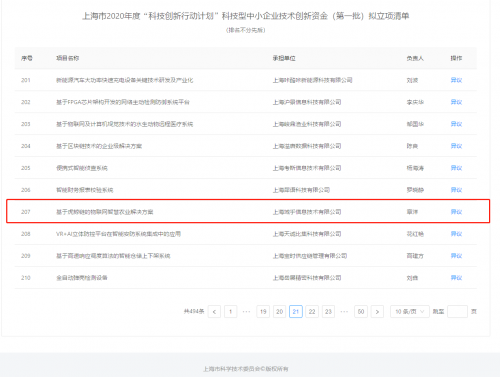
Task: Select the current page 21 button
Action: coord(296,312)
